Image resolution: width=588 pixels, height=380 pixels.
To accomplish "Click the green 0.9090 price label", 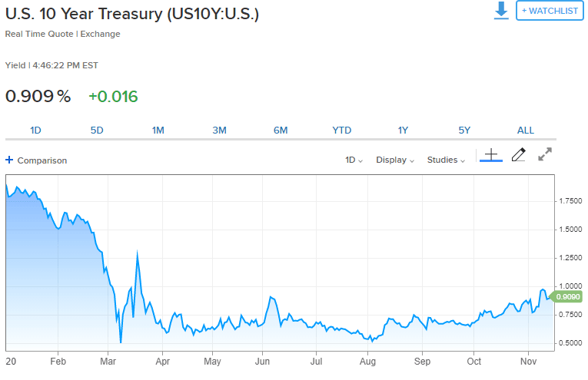I will 568,297.
